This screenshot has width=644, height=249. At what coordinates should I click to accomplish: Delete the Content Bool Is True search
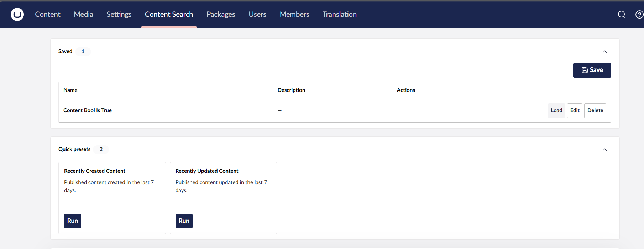point(595,110)
